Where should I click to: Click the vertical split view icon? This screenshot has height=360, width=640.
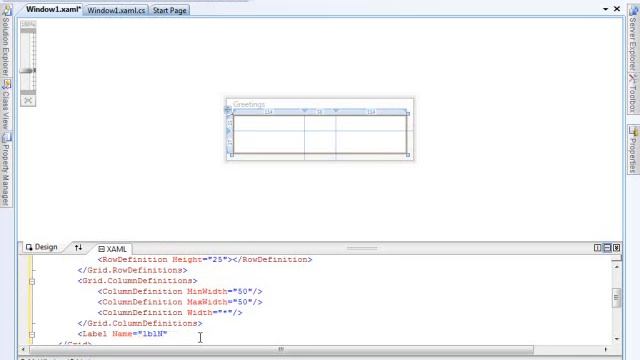[x=597, y=248]
